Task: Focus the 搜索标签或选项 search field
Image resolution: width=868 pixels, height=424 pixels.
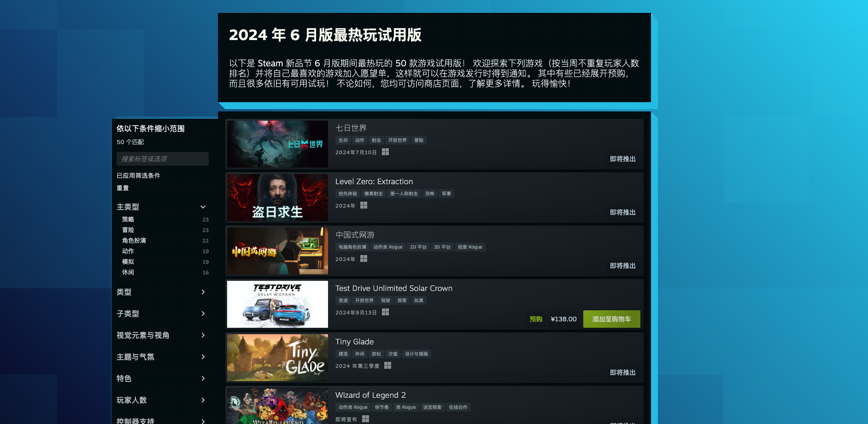Action: click(163, 159)
